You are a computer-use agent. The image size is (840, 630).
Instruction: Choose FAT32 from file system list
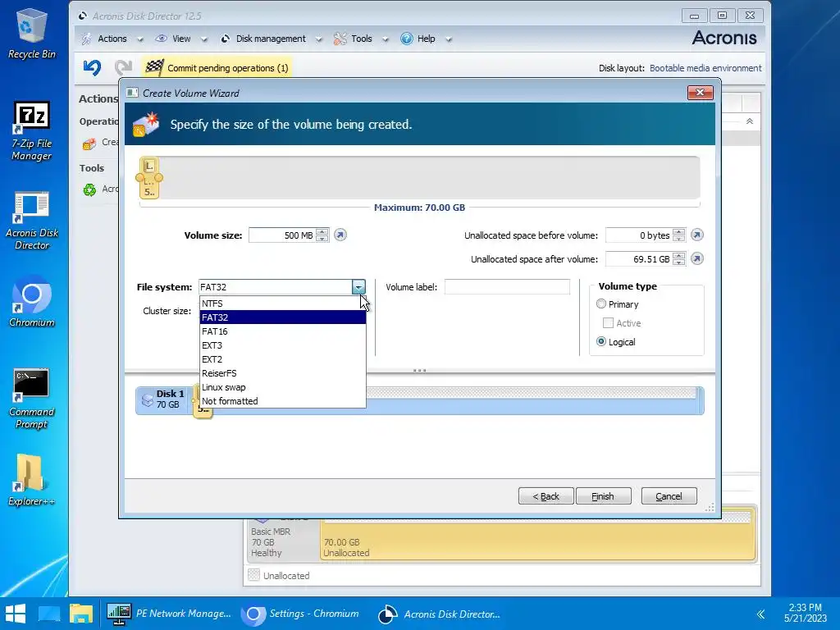[x=283, y=317]
